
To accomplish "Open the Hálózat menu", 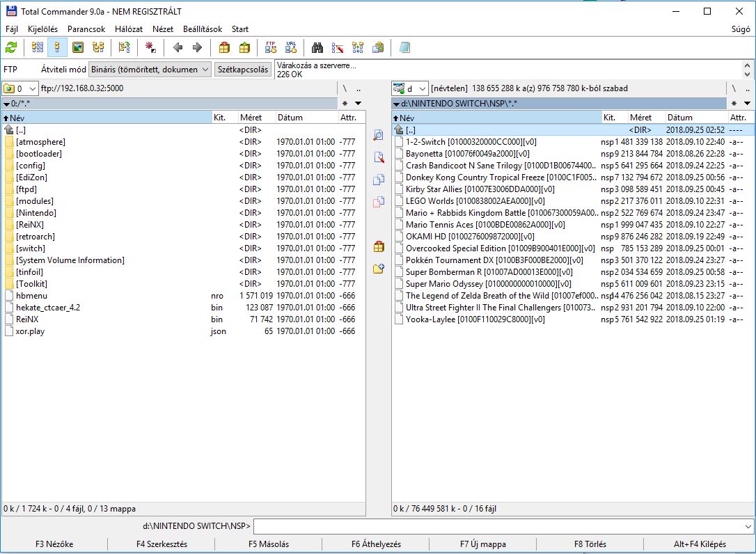I will click(129, 29).
